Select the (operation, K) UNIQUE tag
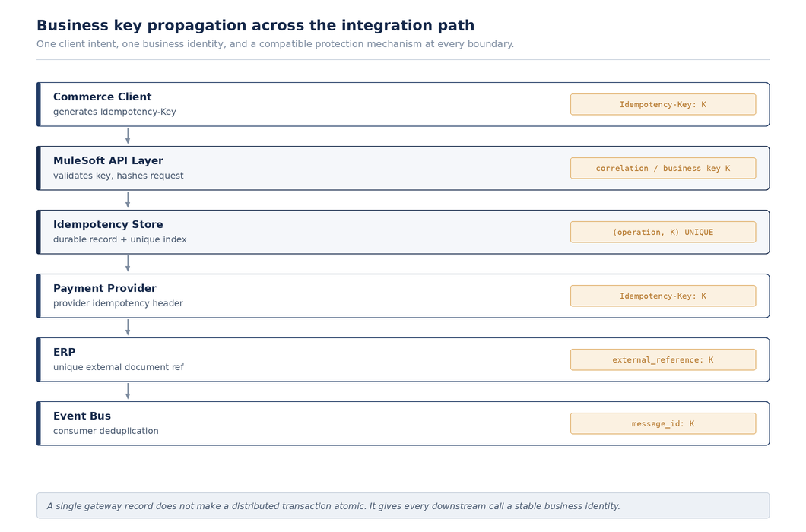The width and height of the screenshot is (806, 532). click(663, 232)
